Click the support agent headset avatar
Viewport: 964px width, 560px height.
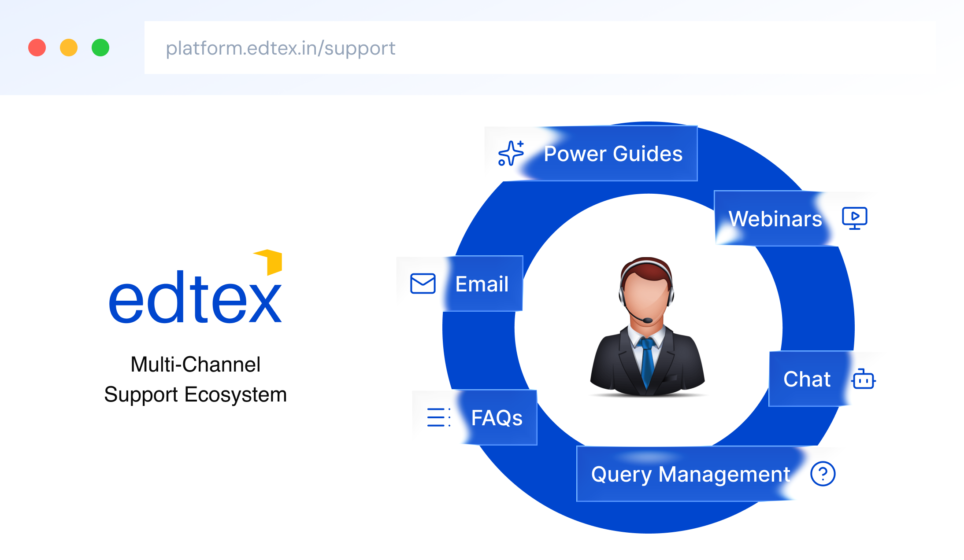[647, 327]
